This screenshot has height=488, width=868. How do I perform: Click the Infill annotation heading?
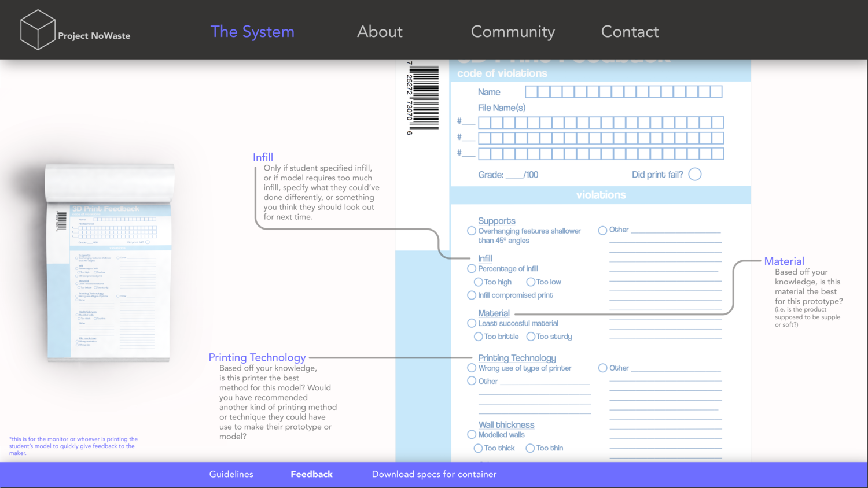pyautogui.click(x=263, y=157)
